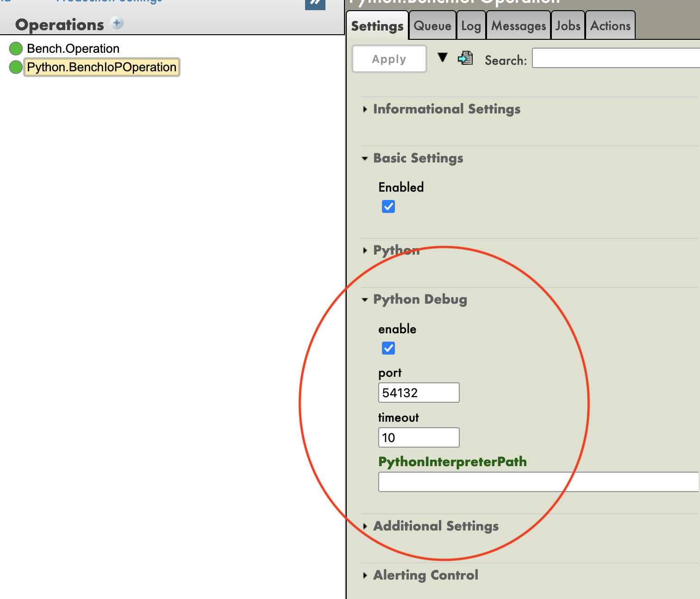The image size is (700, 599).
Task: Toggle the Python Debug enable checkbox
Action: point(388,348)
